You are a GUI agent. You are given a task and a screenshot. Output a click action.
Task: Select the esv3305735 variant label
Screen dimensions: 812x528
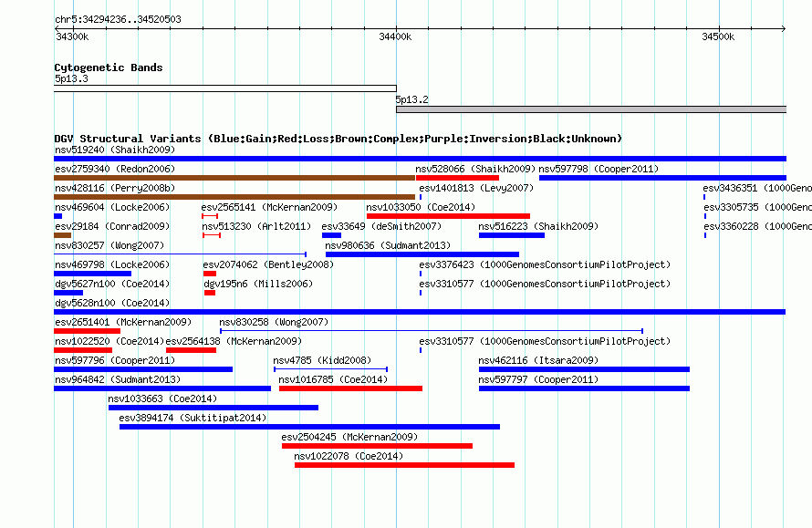757,207
